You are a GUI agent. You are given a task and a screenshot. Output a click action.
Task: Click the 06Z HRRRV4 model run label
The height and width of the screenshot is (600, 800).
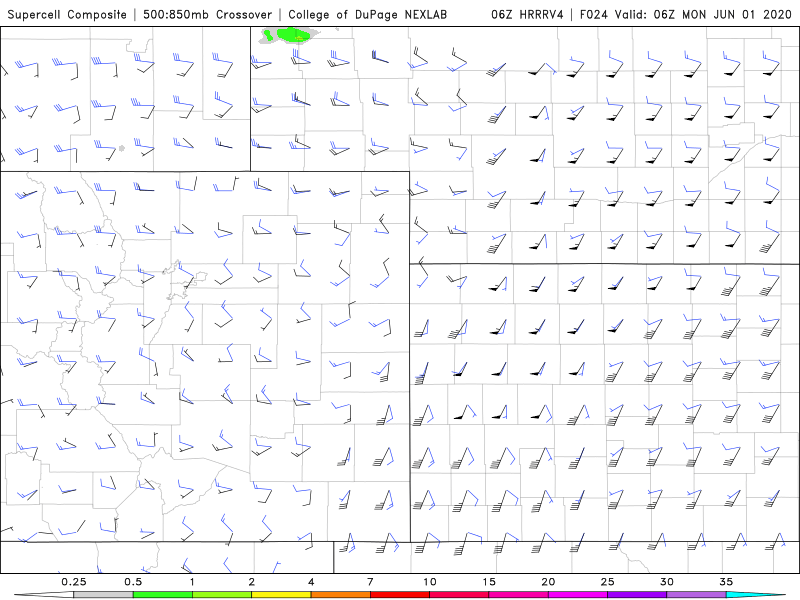[x=527, y=15]
